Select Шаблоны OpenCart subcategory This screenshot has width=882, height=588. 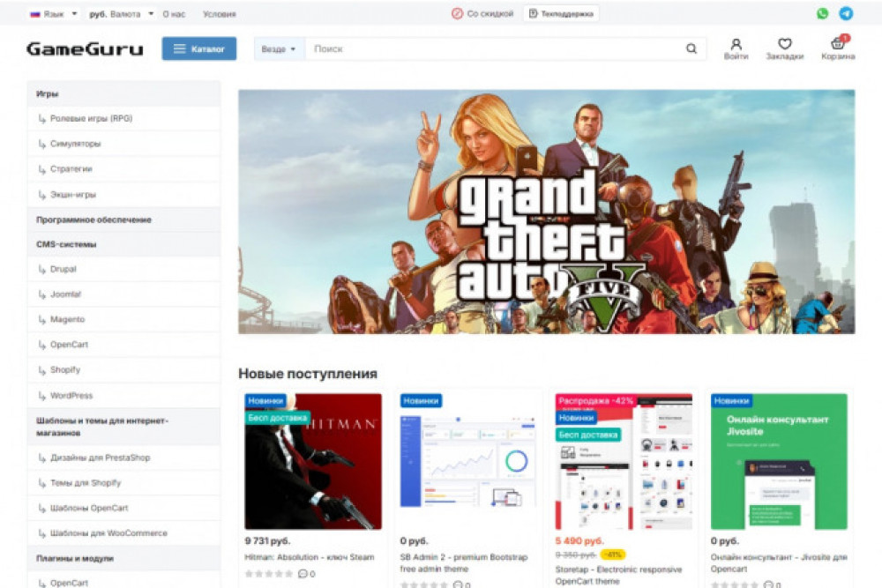123,508
